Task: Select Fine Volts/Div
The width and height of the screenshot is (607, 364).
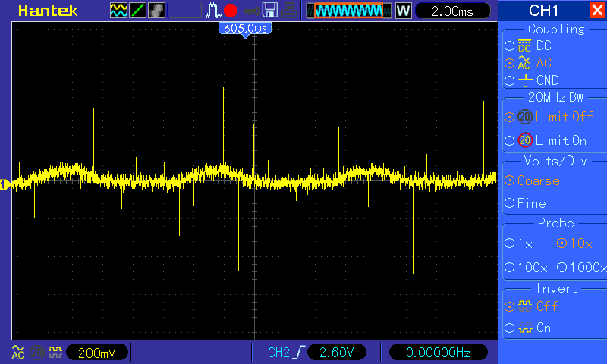Action: (525, 203)
